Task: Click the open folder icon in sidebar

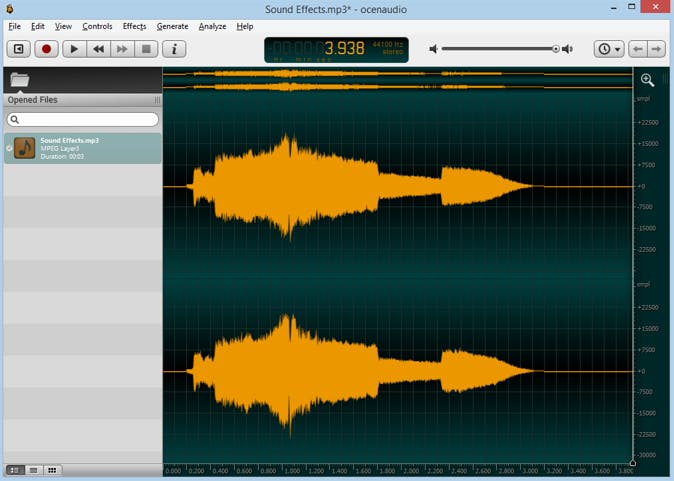Action: point(20,80)
